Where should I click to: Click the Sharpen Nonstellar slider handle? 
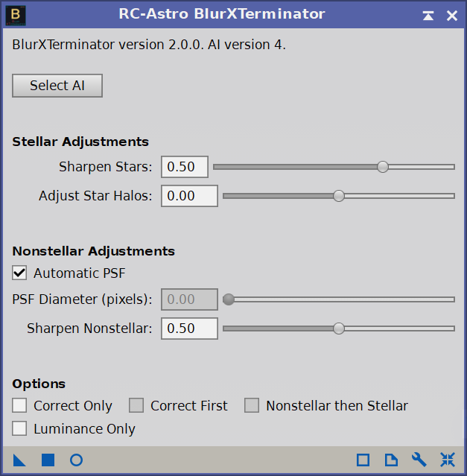tap(339, 329)
